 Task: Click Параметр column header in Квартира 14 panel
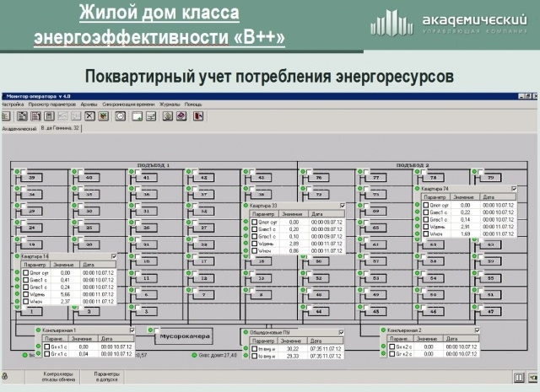point(35,265)
